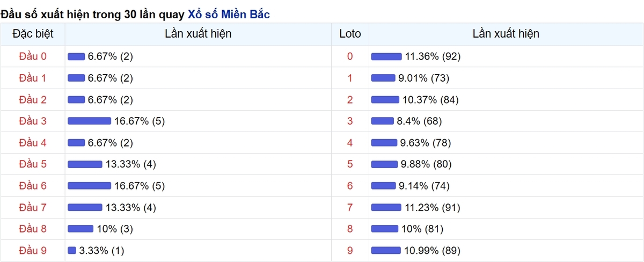Click the Đầu 5 13.33% bar
The width and height of the screenshot is (644, 262).
pos(85,164)
